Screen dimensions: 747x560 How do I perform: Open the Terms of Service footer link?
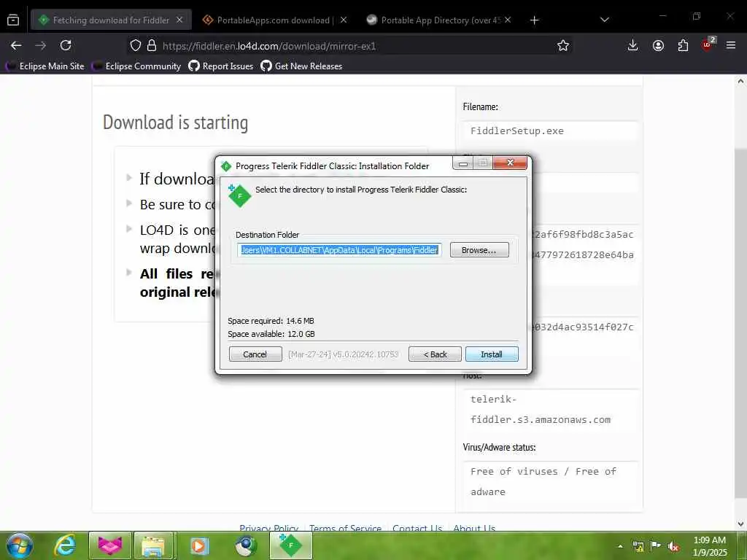pyautogui.click(x=345, y=528)
